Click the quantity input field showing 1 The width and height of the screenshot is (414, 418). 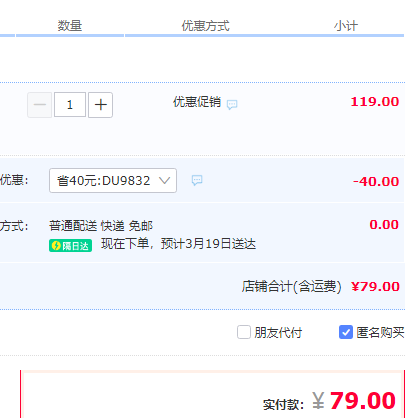tap(70, 105)
